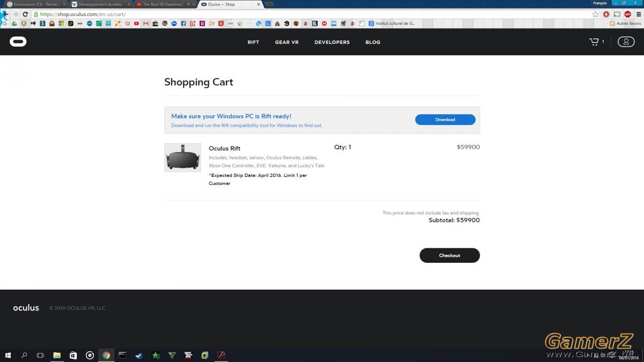Click the Oculus Rift headset thumbnail
The image size is (644, 362).
(x=182, y=158)
